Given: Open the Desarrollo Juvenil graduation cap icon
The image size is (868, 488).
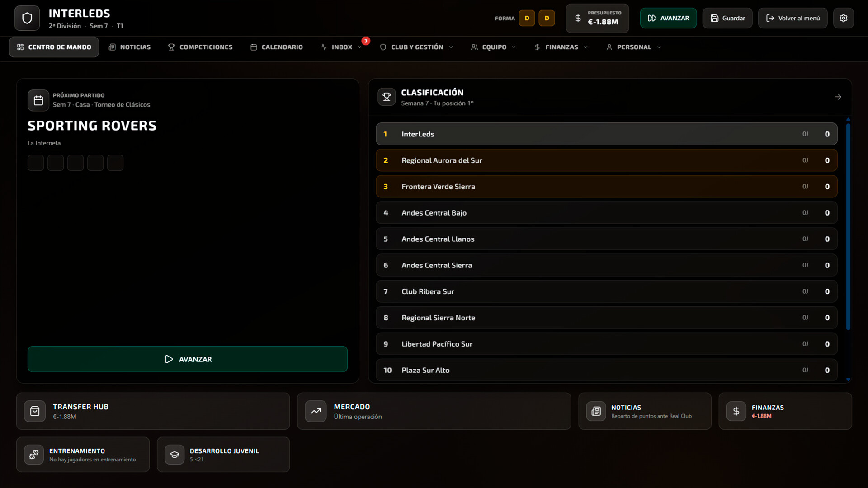Looking at the screenshot, I should click(x=174, y=455).
